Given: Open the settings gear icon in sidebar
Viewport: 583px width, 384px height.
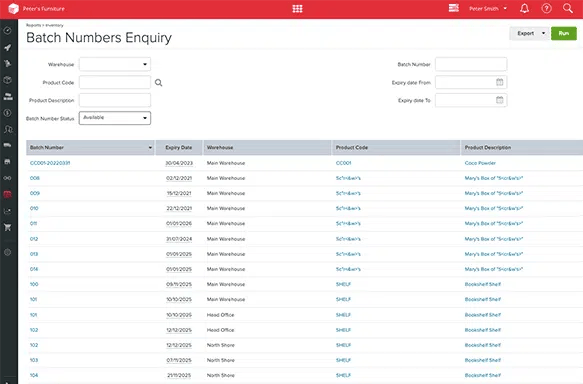Looking at the screenshot, I should click(7, 252).
